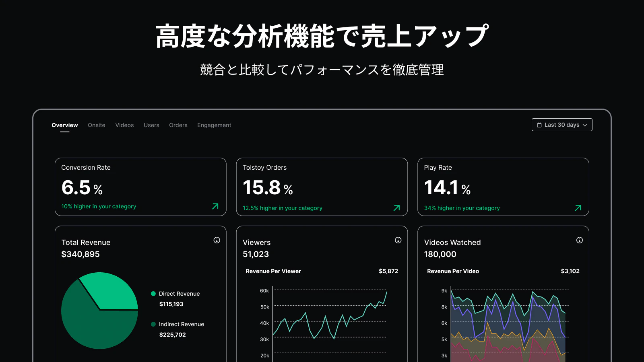Click the 60k axis label on Viewers chart
The image size is (644, 362).
click(x=264, y=291)
